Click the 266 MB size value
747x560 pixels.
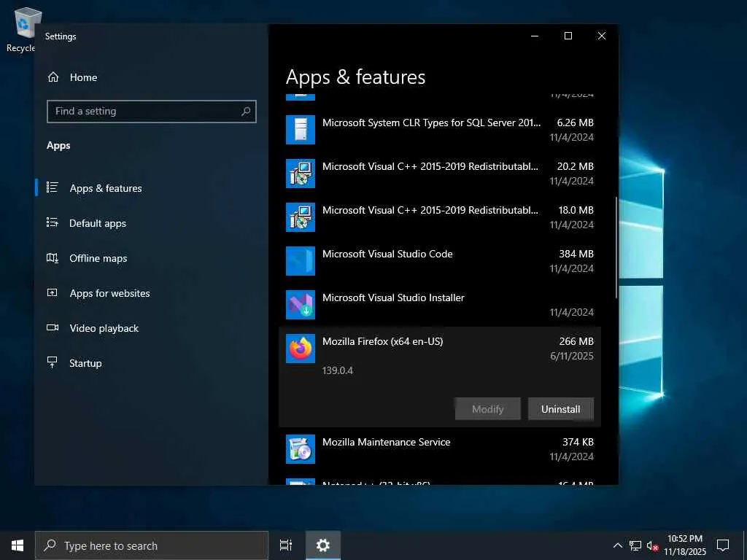tap(576, 341)
